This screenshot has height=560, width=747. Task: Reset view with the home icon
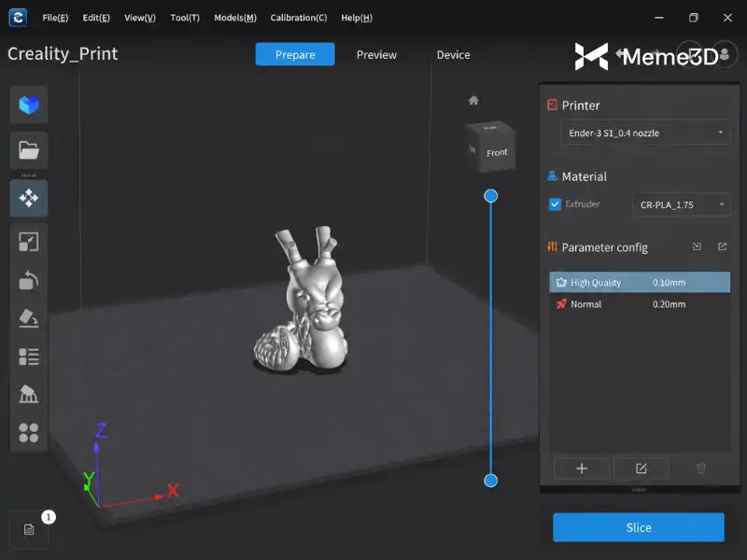coord(473,101)
